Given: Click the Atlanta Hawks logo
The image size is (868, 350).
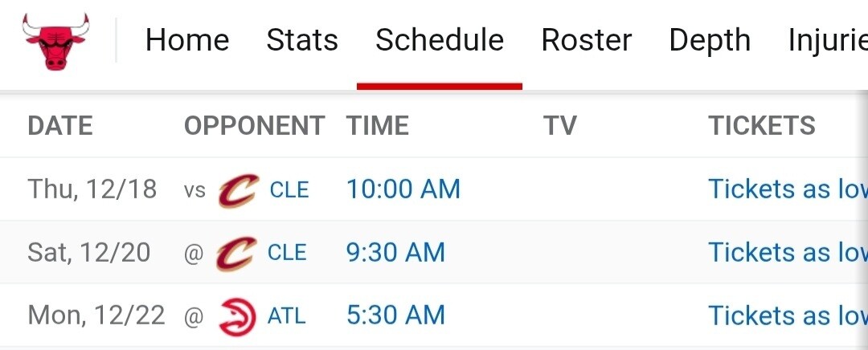Looking at the screenshot, I should (237, 315).
